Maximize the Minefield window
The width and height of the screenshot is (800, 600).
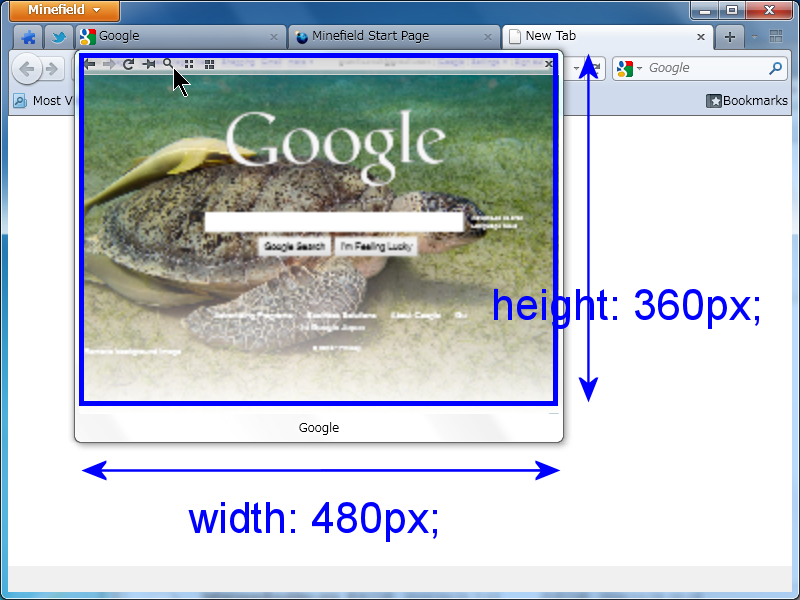(732, 10)
